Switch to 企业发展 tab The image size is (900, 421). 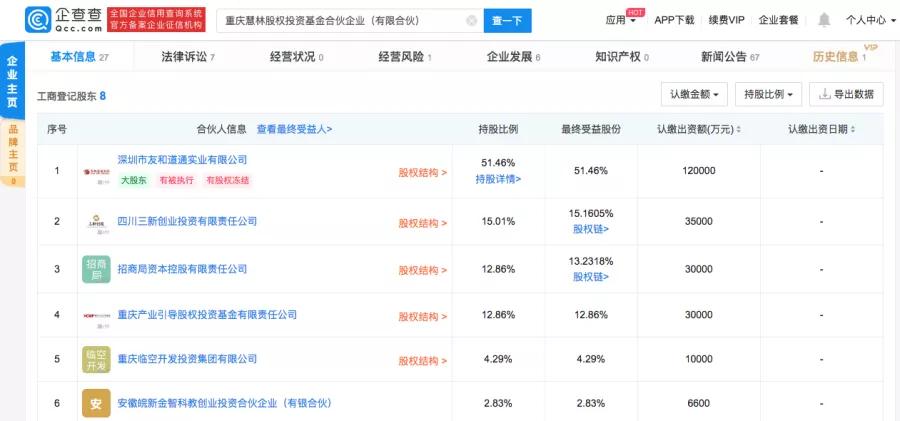514,57
